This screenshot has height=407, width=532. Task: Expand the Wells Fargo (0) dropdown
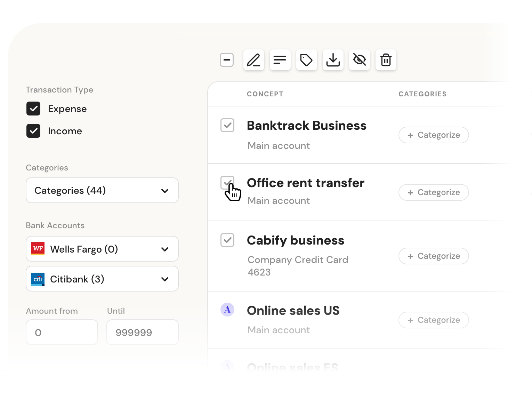pyautogui.click(x=102, y=249)
